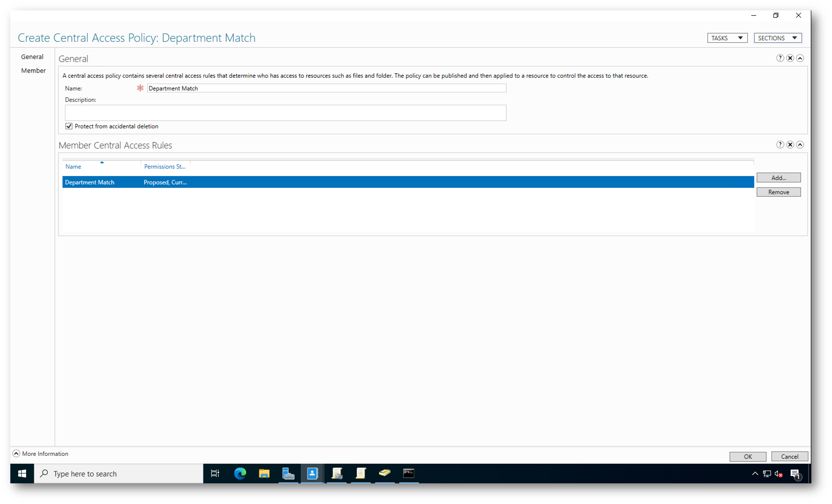Image resolution: width=832 pixels, height=504 pixels.
Task: Launch Microsoft Edge from the taskbar
Action: 240,474
